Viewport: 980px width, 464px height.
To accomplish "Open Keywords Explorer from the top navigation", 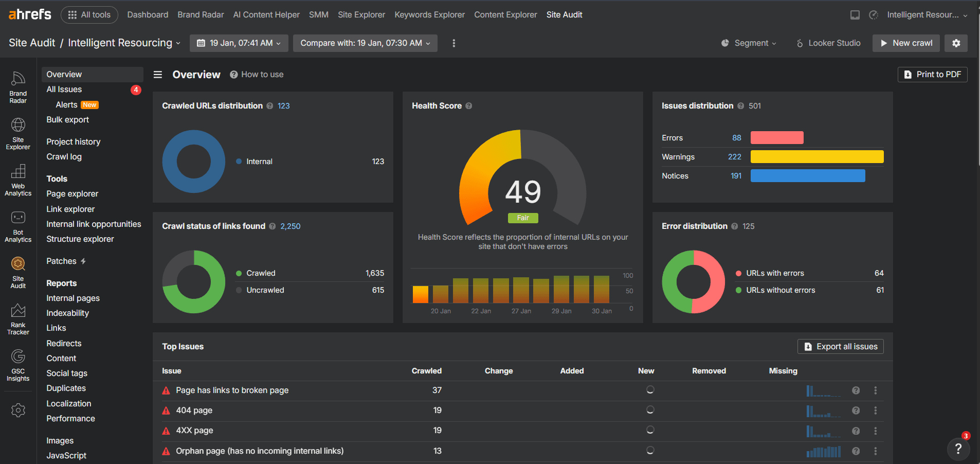I will tap(429, 14).
